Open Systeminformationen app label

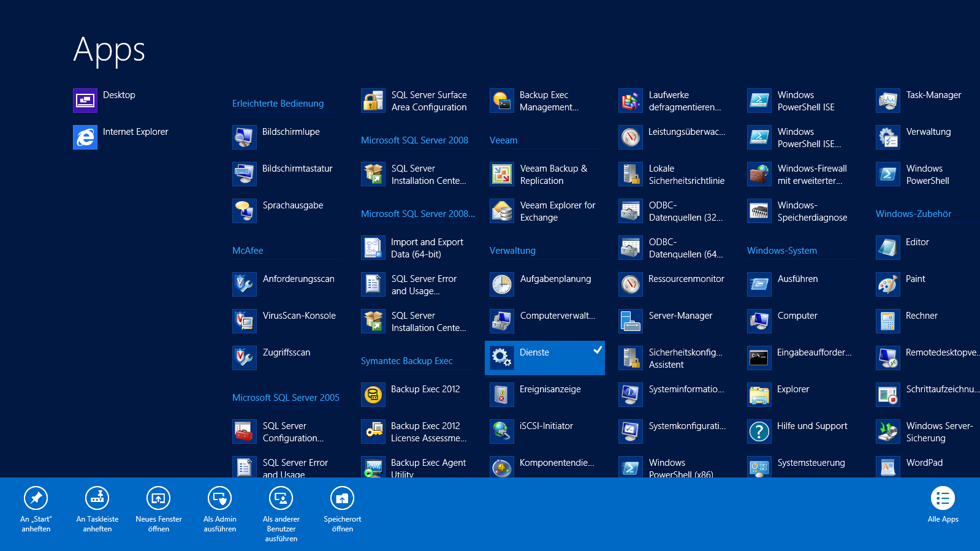tap(686, 389)
